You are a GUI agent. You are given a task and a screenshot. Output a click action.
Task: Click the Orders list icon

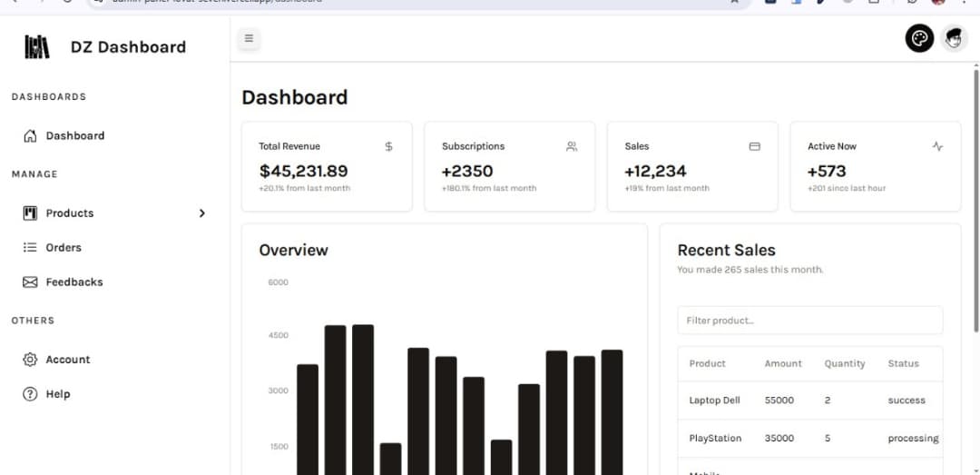point(30,248)
